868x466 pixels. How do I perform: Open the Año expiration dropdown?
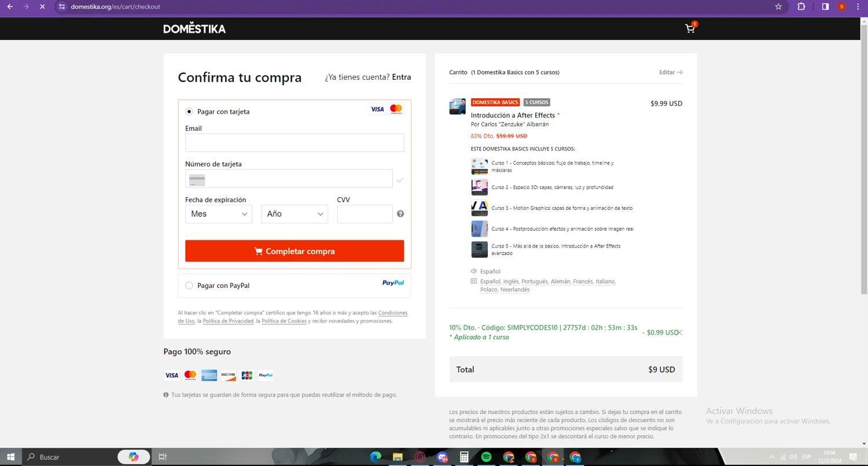[295, 214]
